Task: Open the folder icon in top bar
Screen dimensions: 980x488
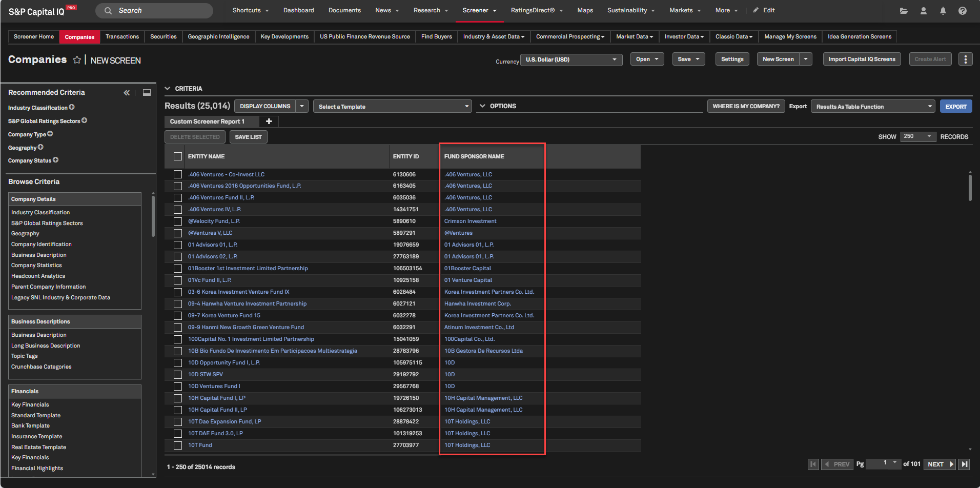Action: coord(904,11)
